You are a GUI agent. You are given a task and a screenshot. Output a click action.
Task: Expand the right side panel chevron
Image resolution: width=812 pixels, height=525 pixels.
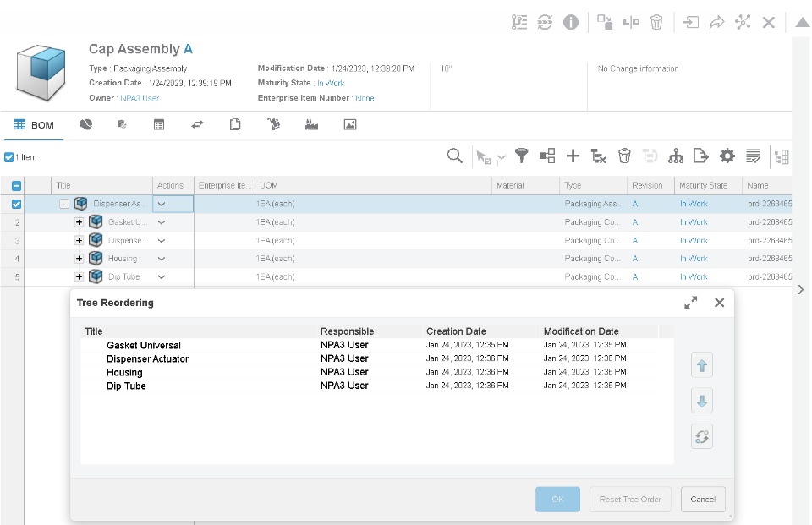(x=801, y=289)
